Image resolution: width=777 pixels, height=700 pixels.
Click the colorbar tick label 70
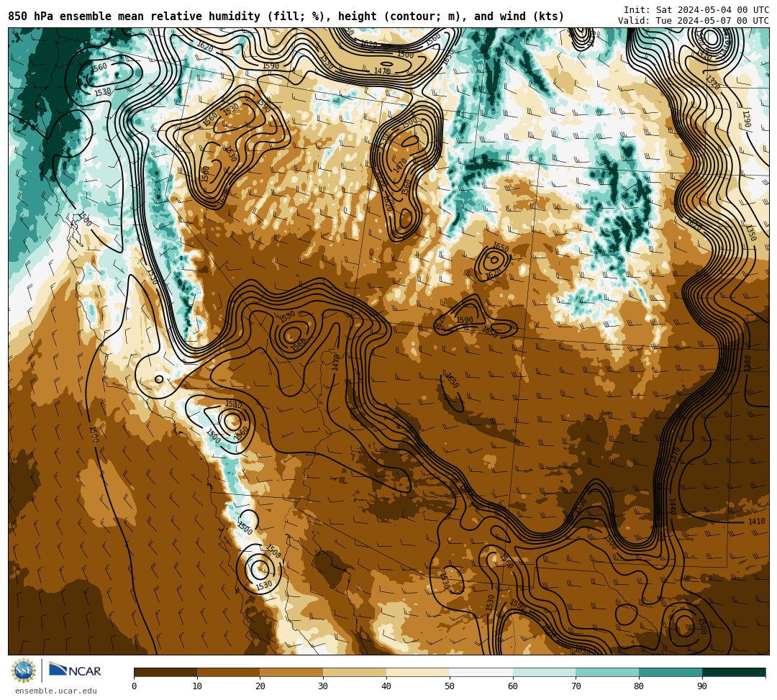576,686
